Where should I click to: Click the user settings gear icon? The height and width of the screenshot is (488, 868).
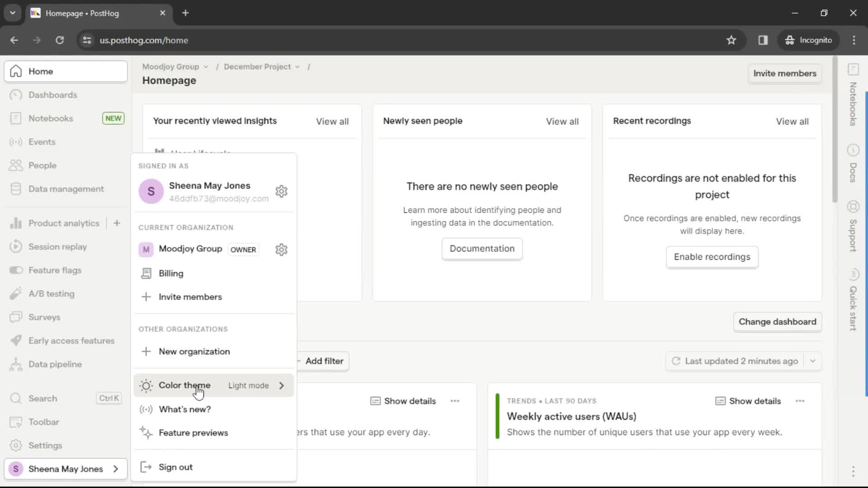281,191
